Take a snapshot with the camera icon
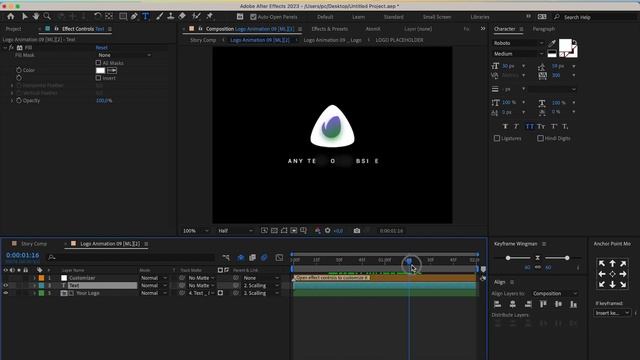The height and width of the screenshot is (360, 640). pos(357,231)
